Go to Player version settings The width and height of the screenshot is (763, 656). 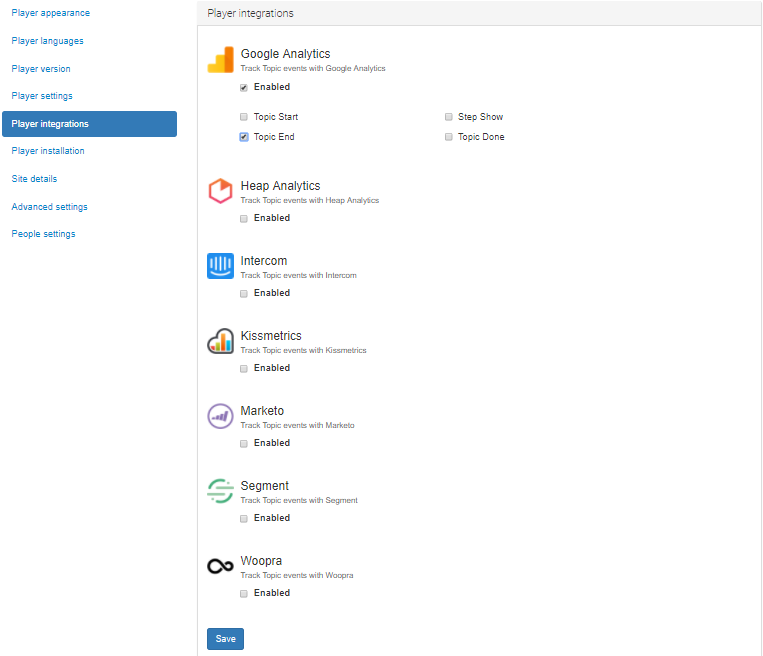41,69
